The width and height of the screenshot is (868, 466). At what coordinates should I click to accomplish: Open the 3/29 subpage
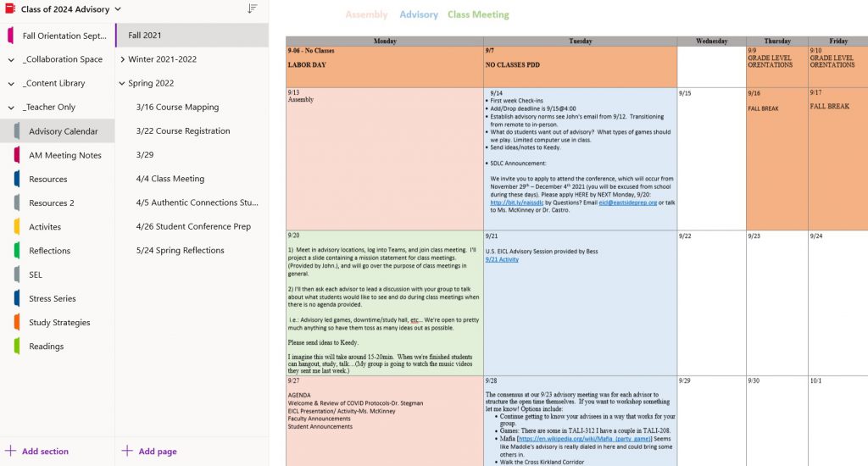[x=145, y=155]
